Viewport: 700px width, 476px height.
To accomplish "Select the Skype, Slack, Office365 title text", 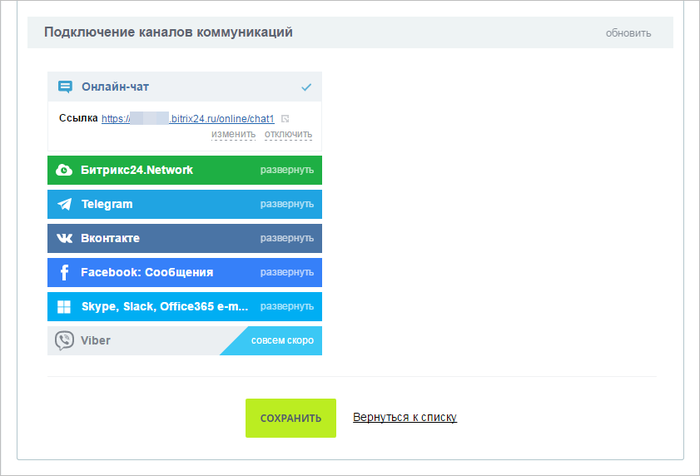I will pos(165,307).
